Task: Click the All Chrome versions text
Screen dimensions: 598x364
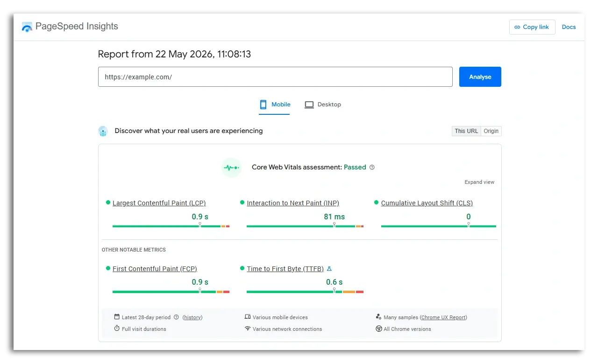Action: pyautogui.click(x=407, y=329)
